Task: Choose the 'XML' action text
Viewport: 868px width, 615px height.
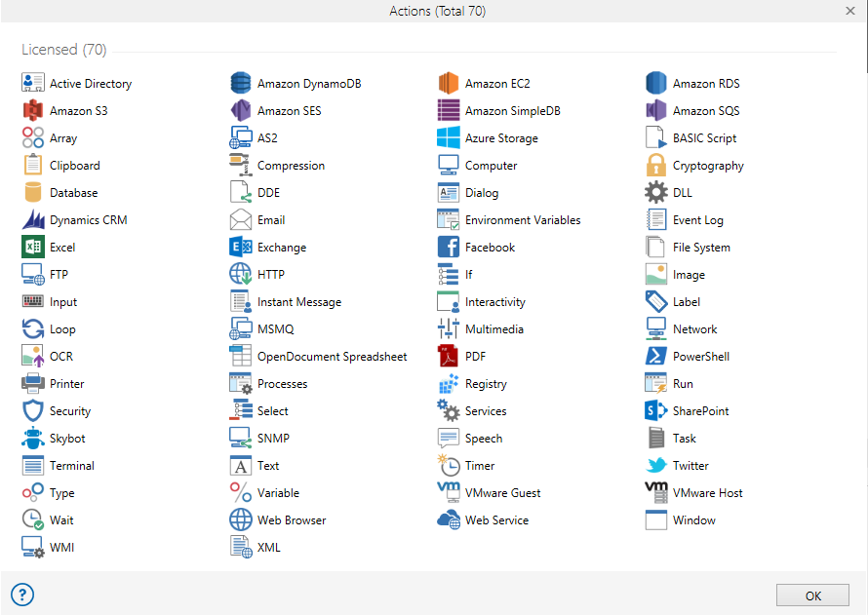Action: click(268, 547)
